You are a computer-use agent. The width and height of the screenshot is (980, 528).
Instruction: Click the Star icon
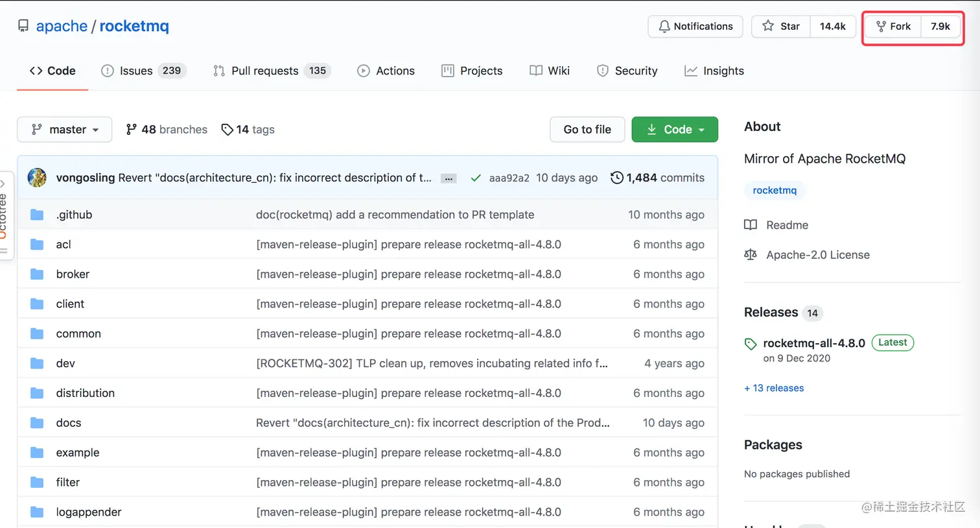[x=768, y=26]
